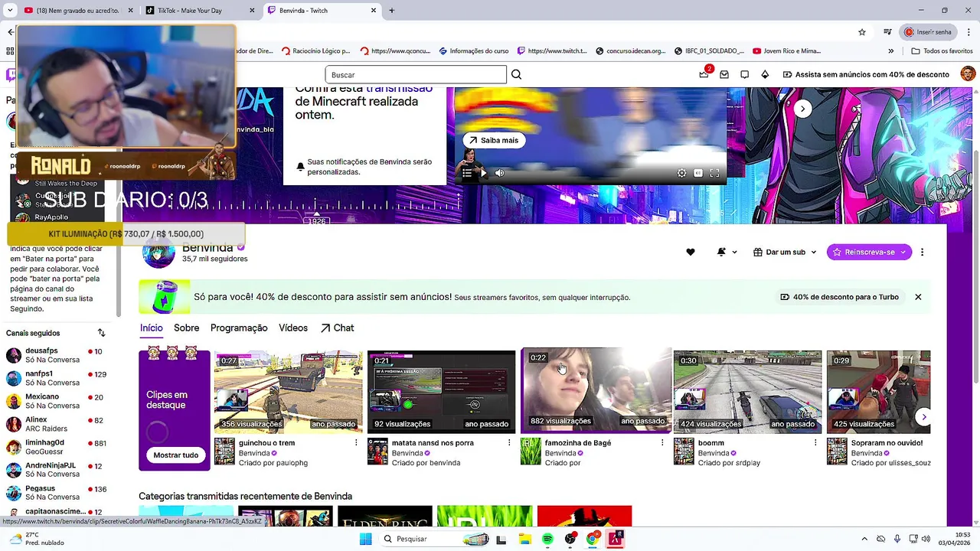Open Spotify from the taskbar
Viewport: 980px width, 551px height.
point(547,539)
